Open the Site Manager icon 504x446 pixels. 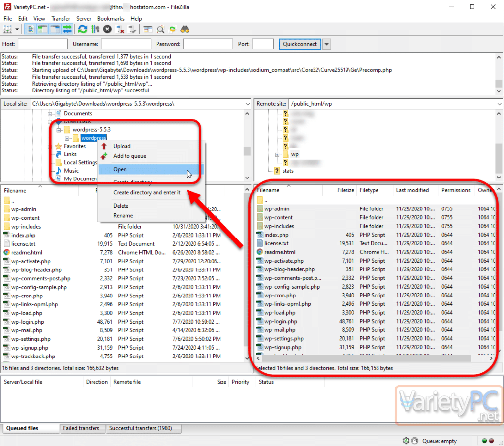(7, 30)
